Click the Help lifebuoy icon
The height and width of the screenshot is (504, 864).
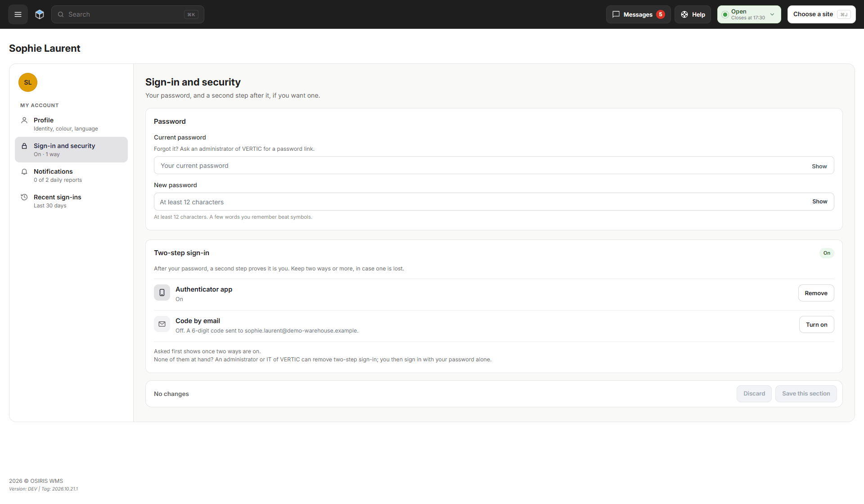(684, 14)
